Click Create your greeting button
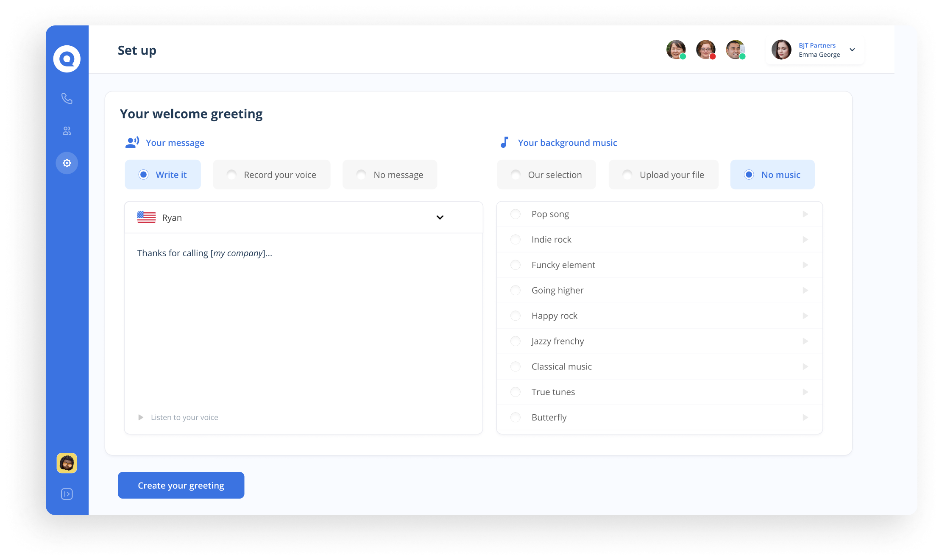This screenshot has width=942, height=560. [x=181, y=485]
